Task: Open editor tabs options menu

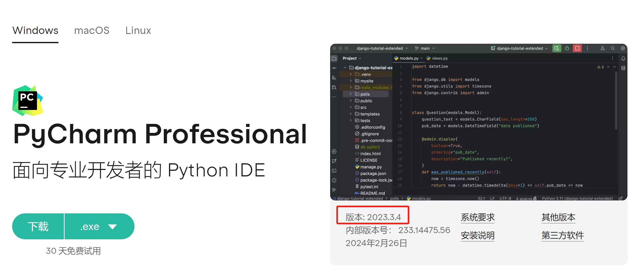Action: coord(612,58)
